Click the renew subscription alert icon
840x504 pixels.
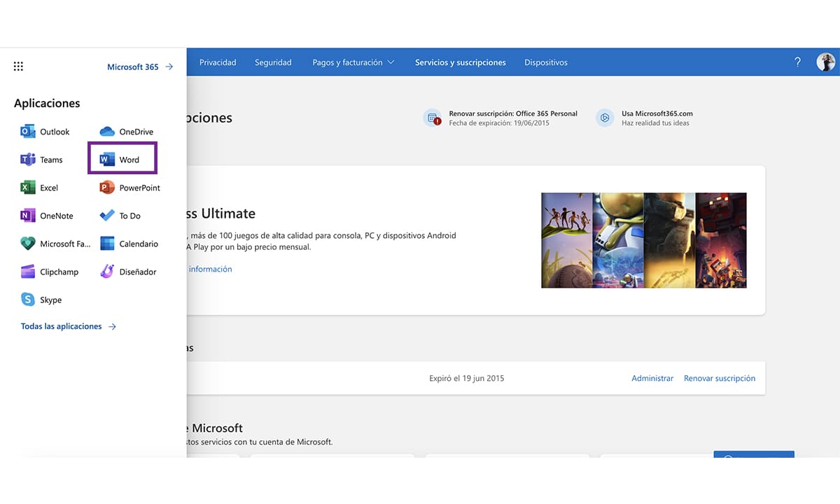pos(433,118)
